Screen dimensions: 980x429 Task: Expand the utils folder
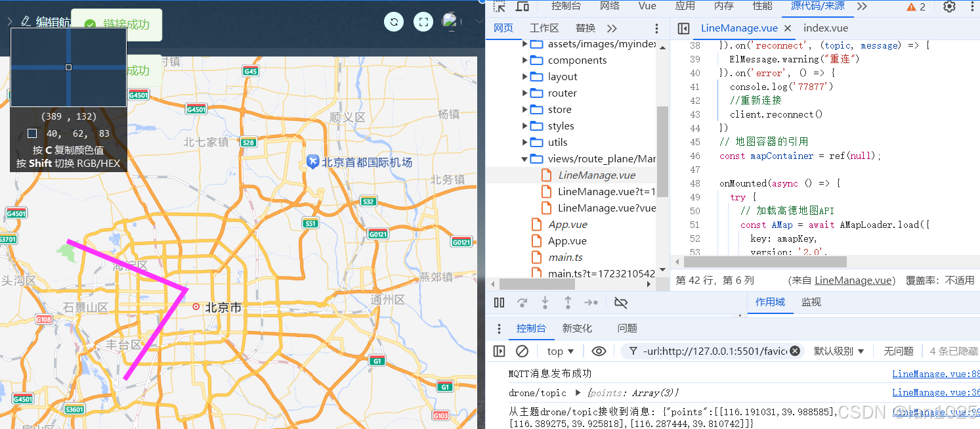(524, 142)
